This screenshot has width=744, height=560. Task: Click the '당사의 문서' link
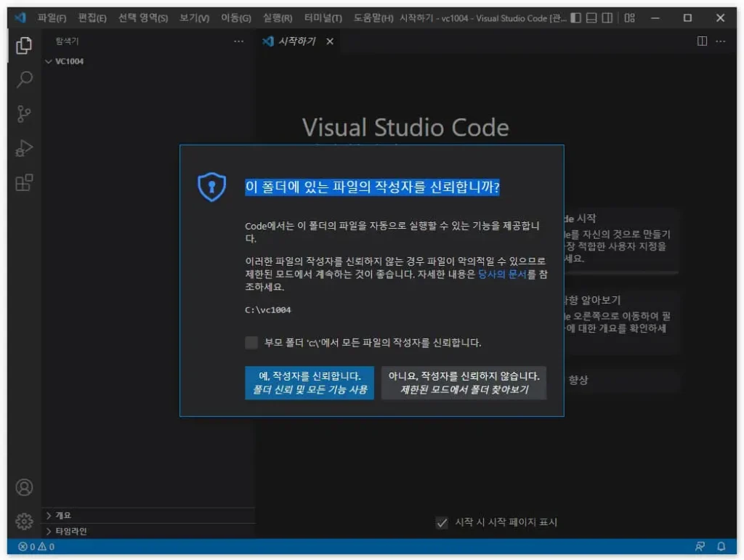tap(502, 275)
